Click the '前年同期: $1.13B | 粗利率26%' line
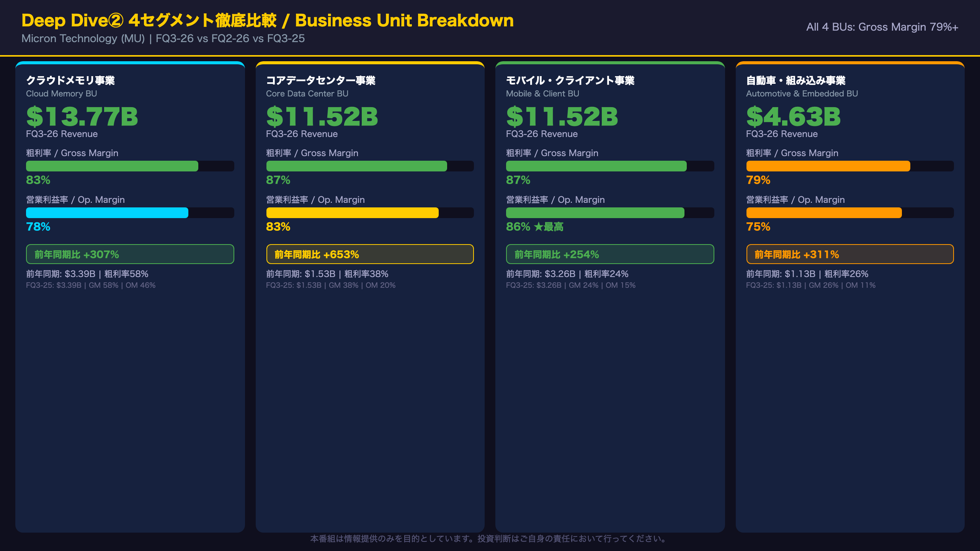 coord(807,274)
